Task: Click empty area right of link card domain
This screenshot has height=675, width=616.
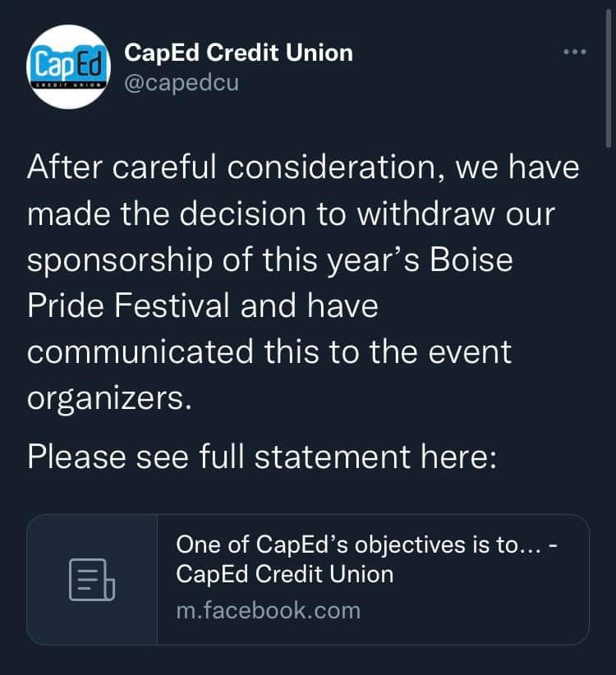Action: 474,610
